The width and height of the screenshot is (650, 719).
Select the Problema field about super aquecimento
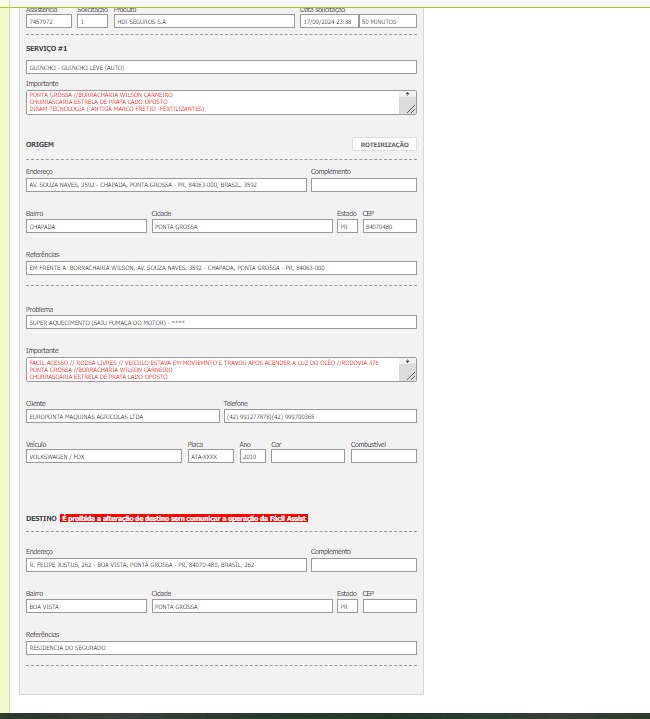pyautogui.click(x=221, y=323)
